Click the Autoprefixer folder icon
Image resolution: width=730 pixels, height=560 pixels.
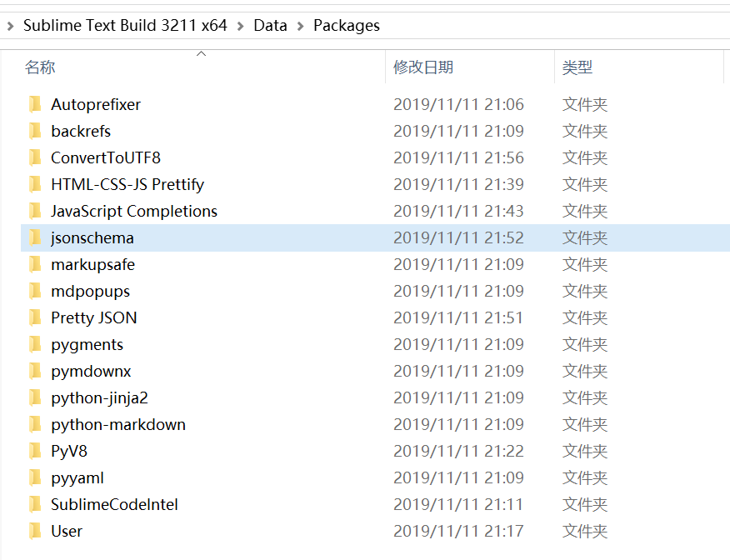pyautogui.click(x=35, y=104)
